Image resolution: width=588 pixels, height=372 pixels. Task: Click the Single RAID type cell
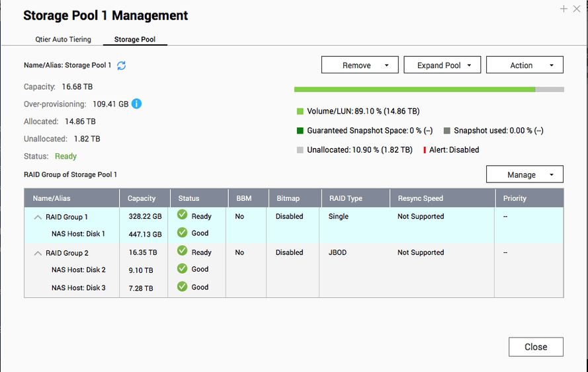(x=339, y=217)
